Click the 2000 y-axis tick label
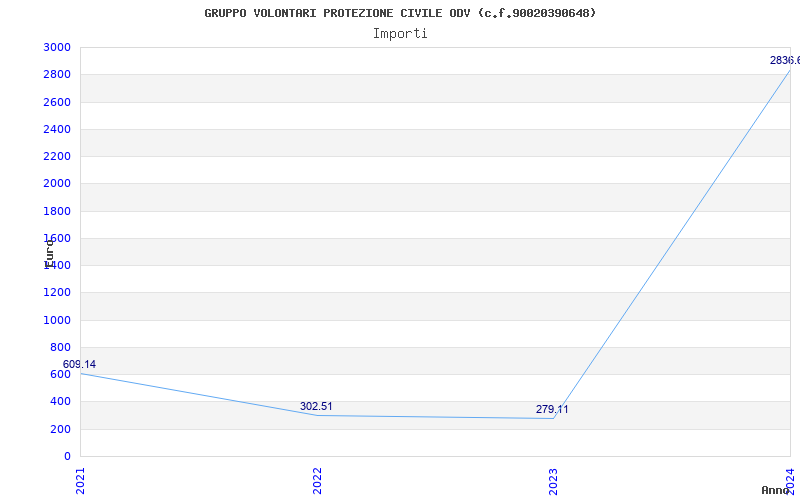 57,183
